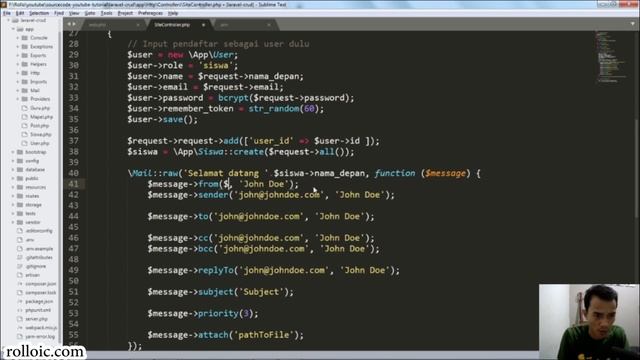This screenshot has height=360, width=640.
Task: Click the file icon beside .editorconfig
Action: (20, 231)
